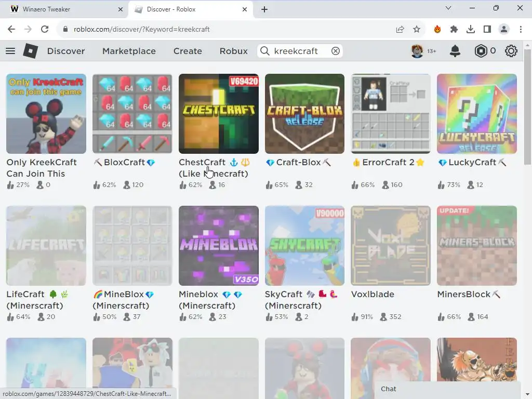
Task: Click the ChestCraft thumbnail image
Action: tap(219, 114)
